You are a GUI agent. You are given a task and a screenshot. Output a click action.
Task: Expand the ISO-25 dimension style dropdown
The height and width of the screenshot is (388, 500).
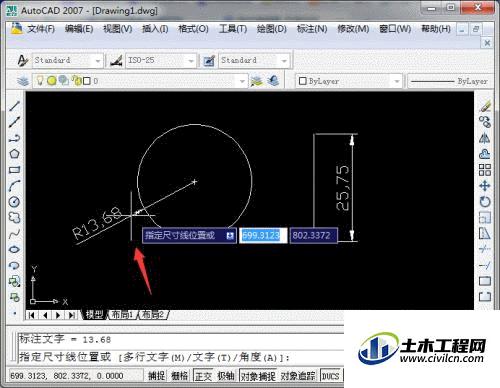[191, 61]
